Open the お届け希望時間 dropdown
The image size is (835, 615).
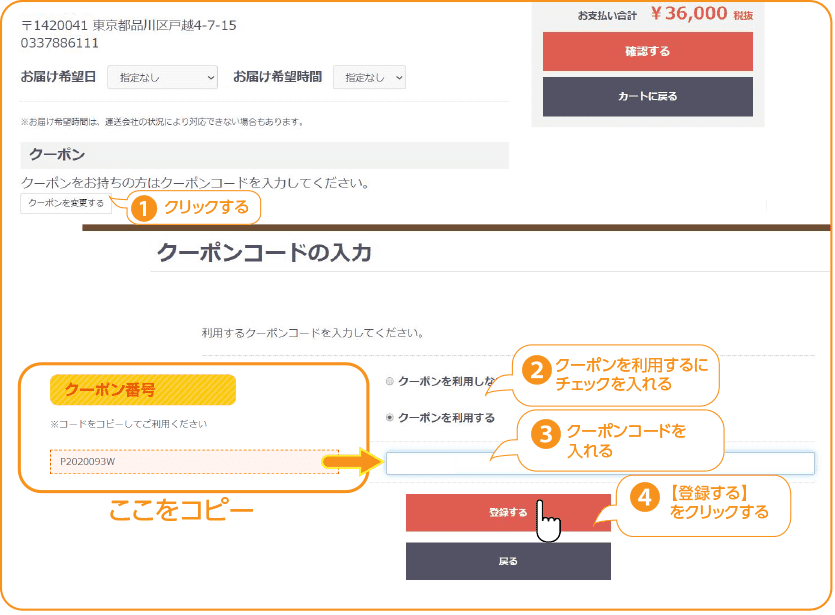tap(369, 77)
